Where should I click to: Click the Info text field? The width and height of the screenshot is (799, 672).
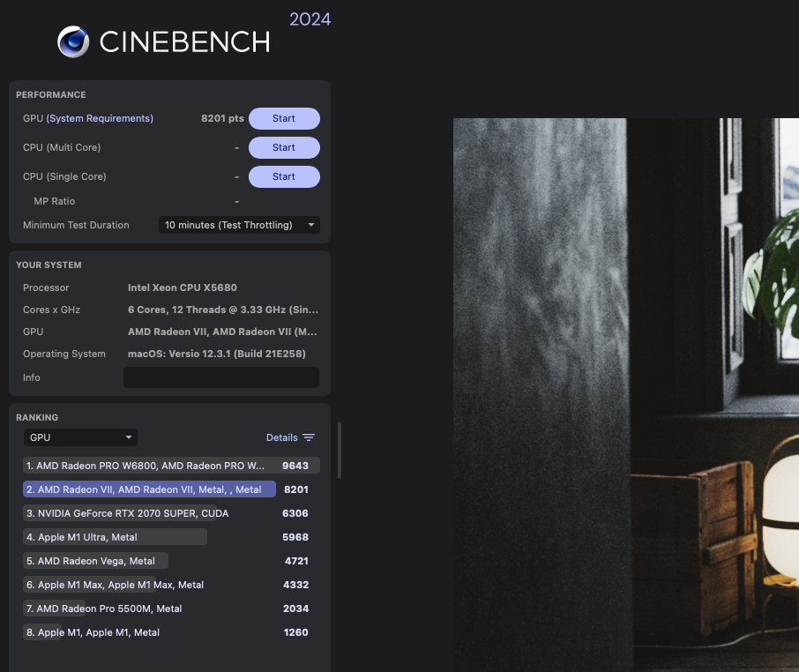(x=221, y=377)
